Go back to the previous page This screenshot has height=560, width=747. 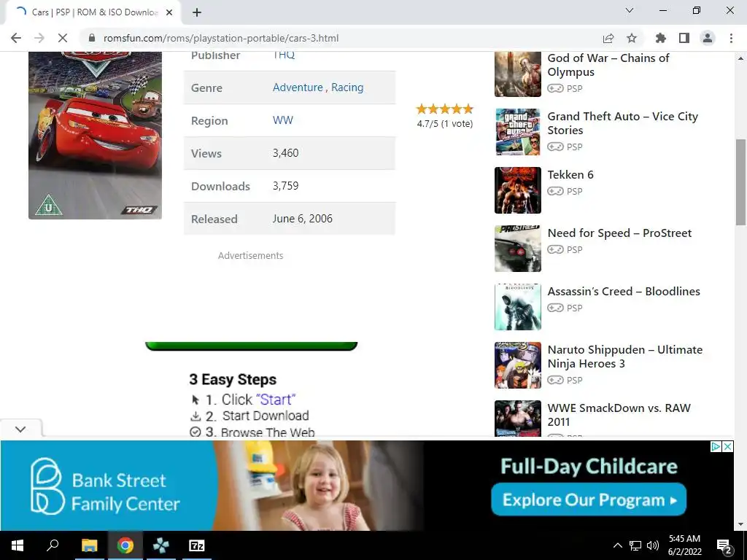(16, 38)
